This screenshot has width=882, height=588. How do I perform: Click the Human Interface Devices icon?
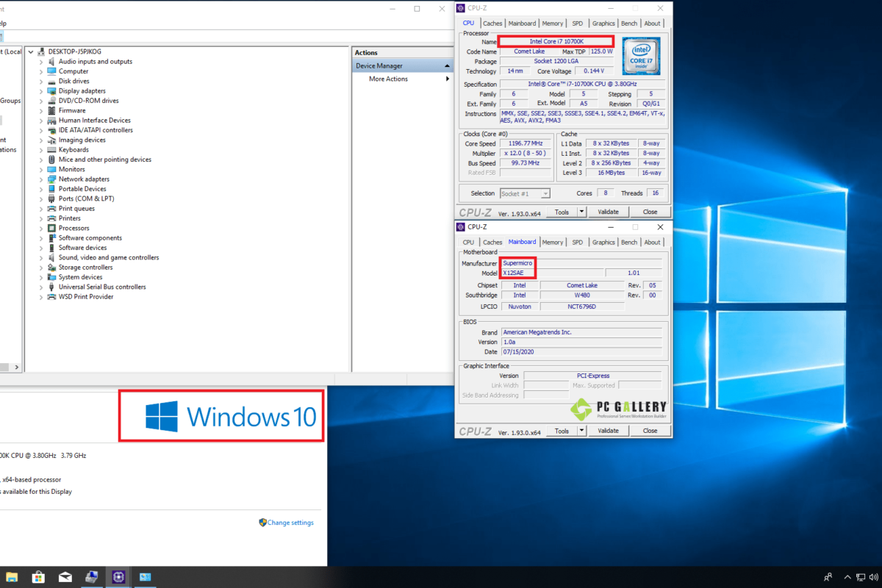[x=52, y=121]
